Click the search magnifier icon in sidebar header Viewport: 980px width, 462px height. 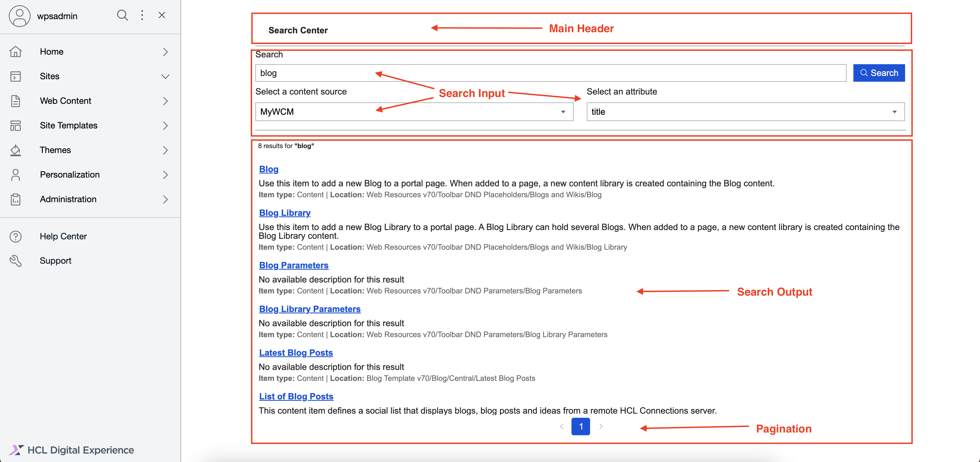pos(122,15)
